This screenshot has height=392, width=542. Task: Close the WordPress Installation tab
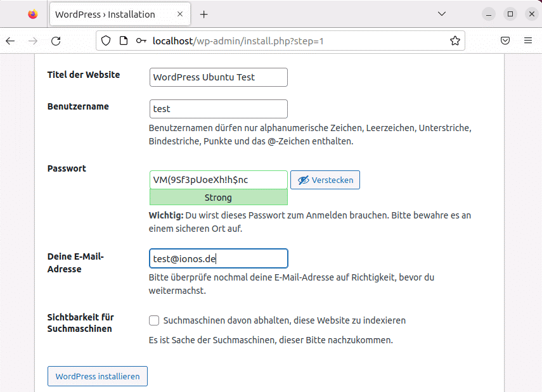click(x=180, y=14)
